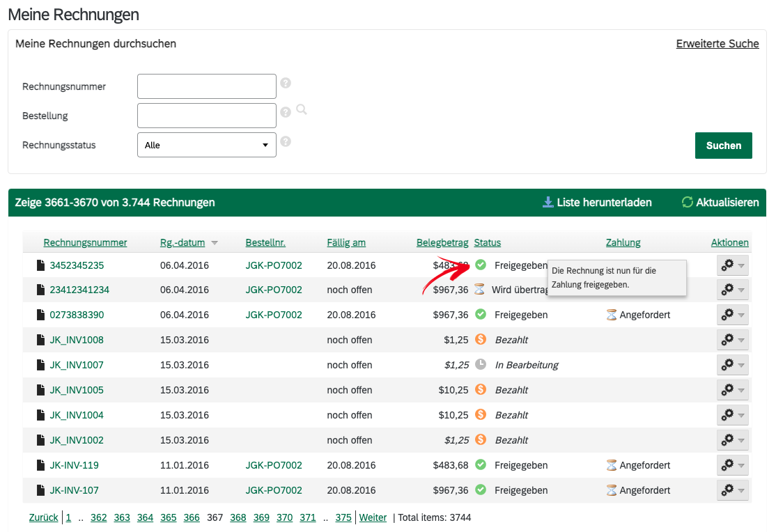The width and height of the screenshot is (776, 532).
Task: Click green check status icon of 3452345235
Action: pos(481,265)
